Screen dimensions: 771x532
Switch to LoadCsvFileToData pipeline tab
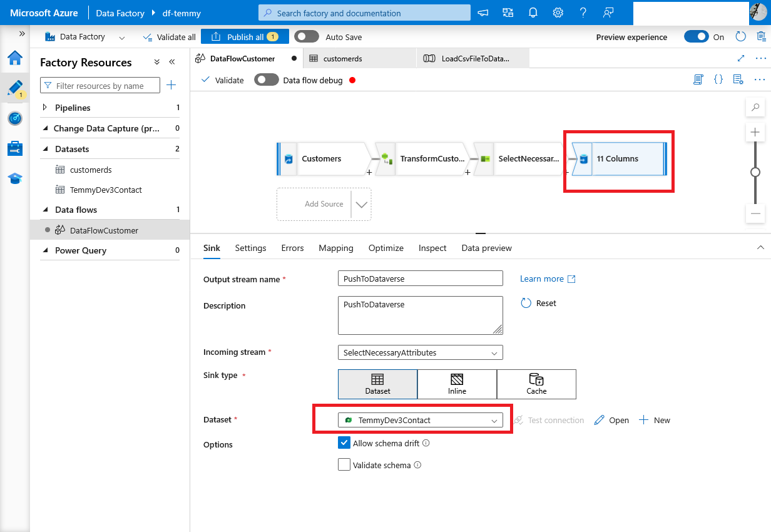(x=472, y=58)
